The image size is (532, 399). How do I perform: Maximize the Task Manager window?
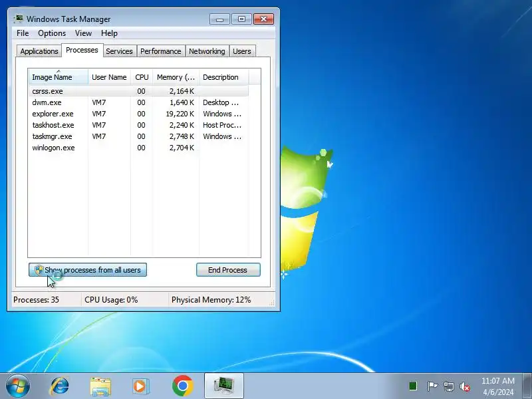[x=241, y=19]
